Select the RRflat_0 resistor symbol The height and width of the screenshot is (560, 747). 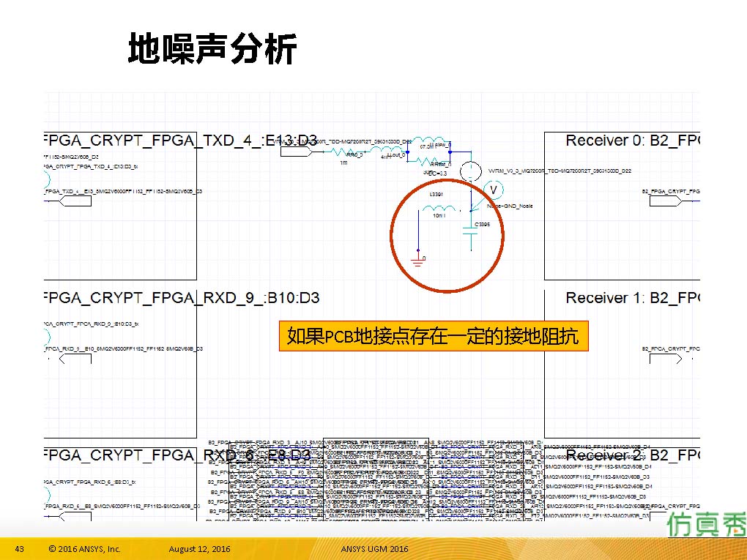click(428, 160)
